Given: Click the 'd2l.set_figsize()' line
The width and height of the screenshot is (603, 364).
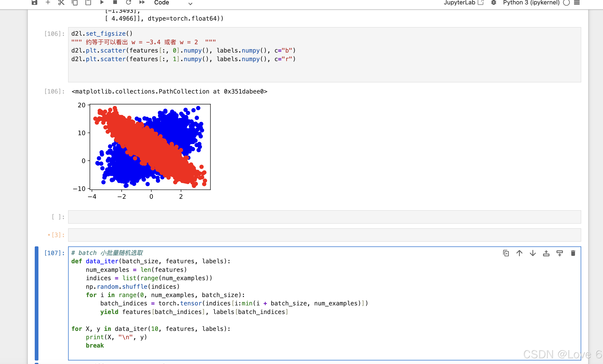Looking at the screenshot, I should (102, 34).
